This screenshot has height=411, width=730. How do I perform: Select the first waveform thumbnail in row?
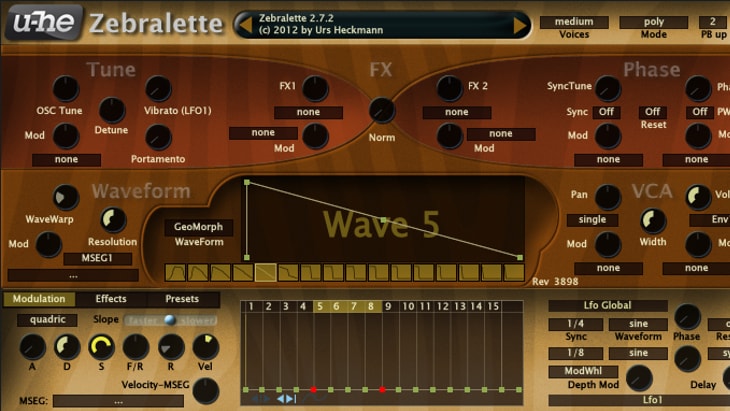[175, 272]
